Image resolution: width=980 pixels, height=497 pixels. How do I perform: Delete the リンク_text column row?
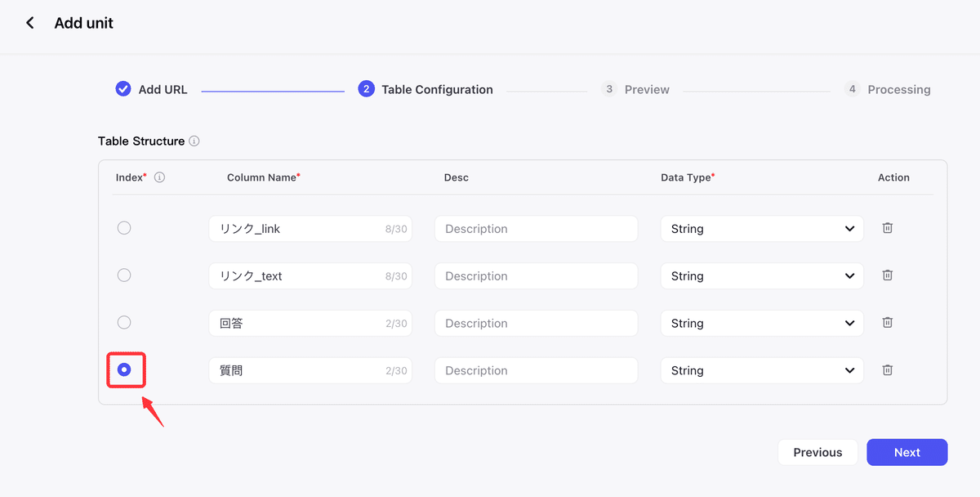[x=887, y=275]
